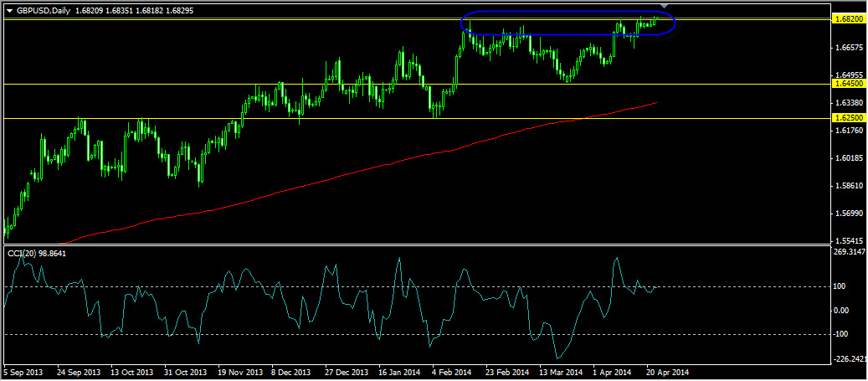Click the 1.63380 value on price axis
The image size is (868, 381).
click(850, 103)
